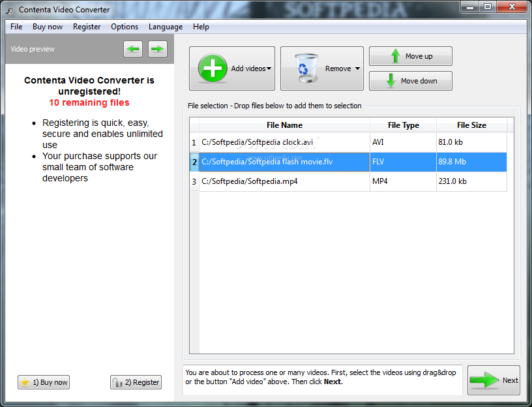Click the Next button label
The image size is (532, 407).
(510, 380)
